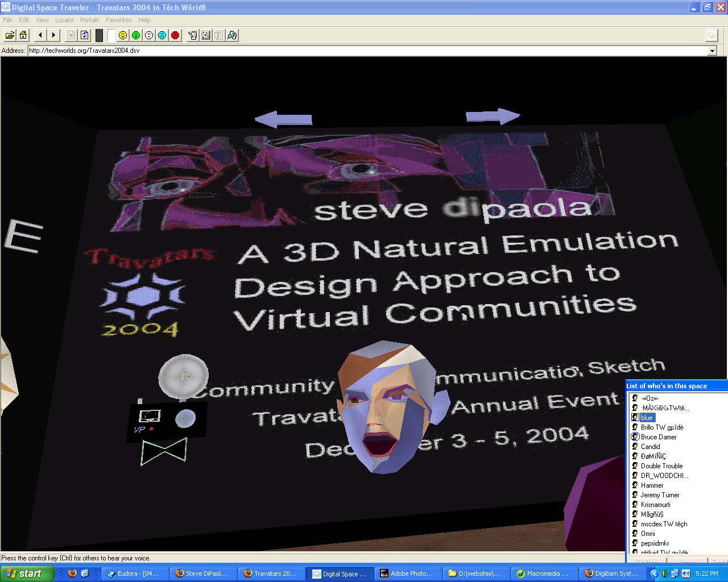The height and width of the screenshot is (582, 728).
Task: Select the 'MÅXïêX»TWtê...' user entry
Action: pos(664,408)
